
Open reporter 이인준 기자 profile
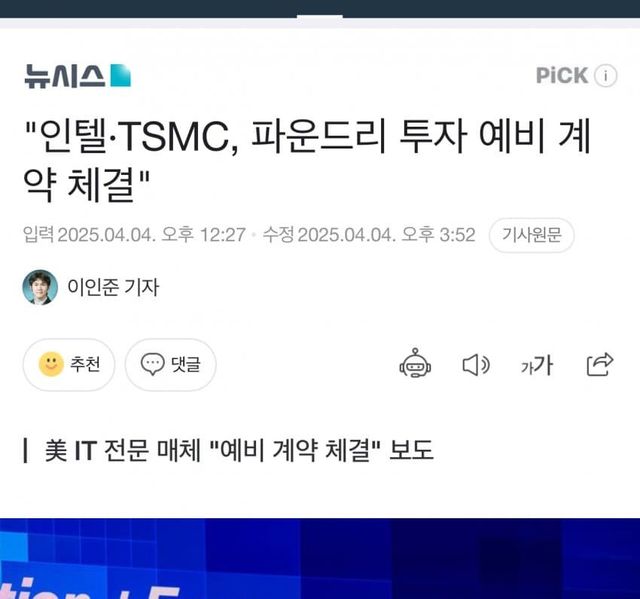coord(113,287)
